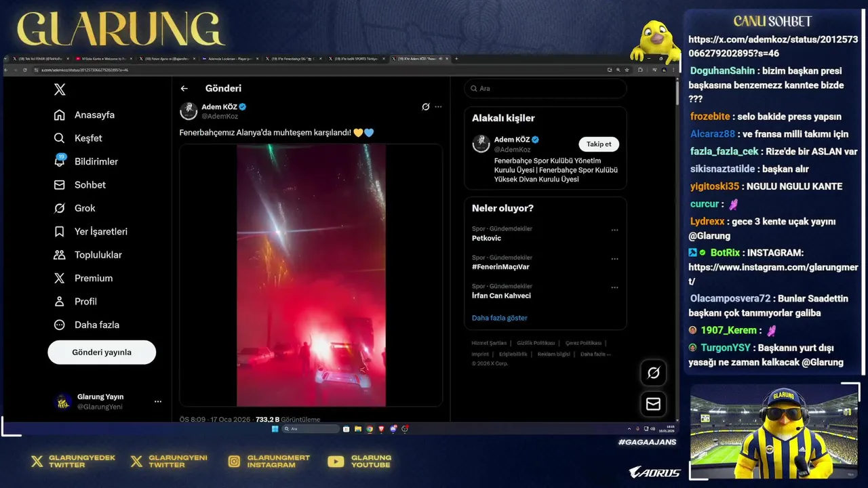868x488 pixels.
Task: Click the X search field labeled Ara
Action: [545, 89]
